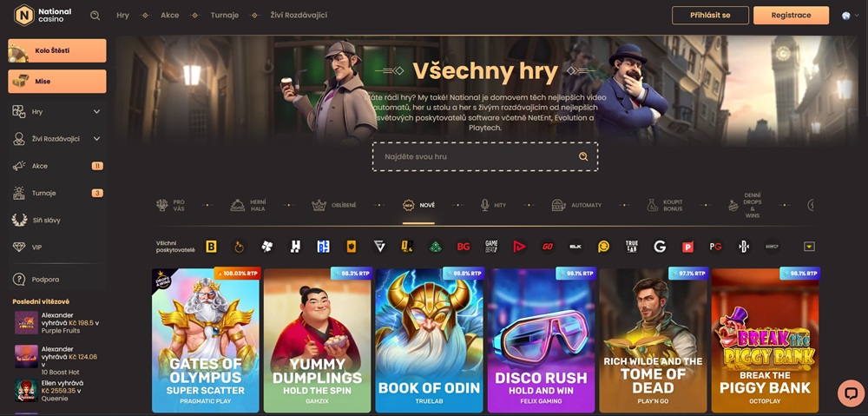The image size is (868, 416).
Task: Click the ELK provider icon
Action: 575,247
